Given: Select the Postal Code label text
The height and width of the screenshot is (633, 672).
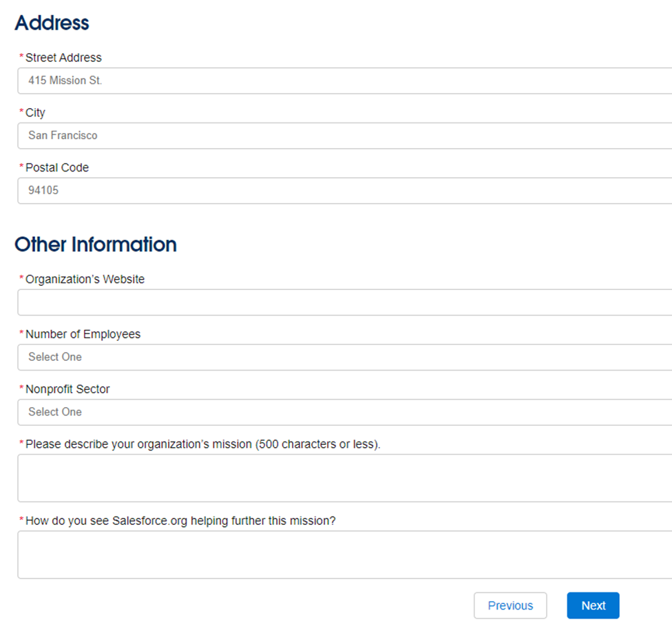Looking at the screenshot, I should 57,168.
